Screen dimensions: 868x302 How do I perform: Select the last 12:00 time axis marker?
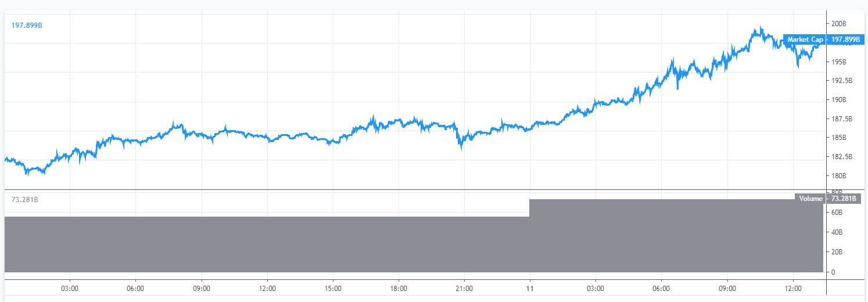coord(793,287)
